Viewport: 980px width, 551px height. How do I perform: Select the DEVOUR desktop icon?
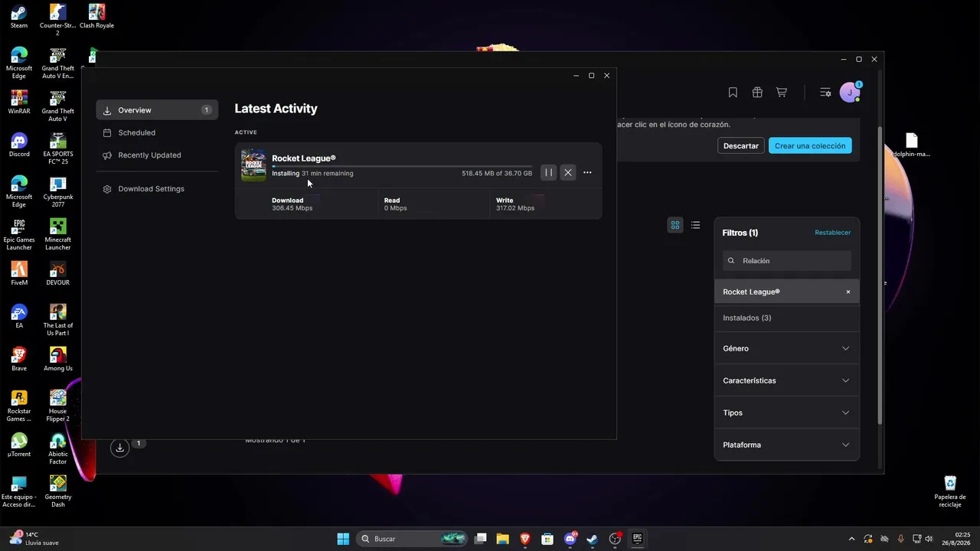click(x=58, y=273)
